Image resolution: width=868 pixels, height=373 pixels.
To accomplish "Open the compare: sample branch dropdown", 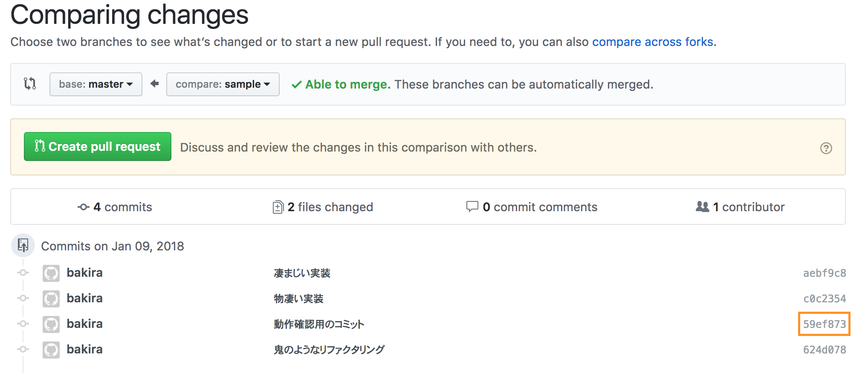I will point(223,84).
